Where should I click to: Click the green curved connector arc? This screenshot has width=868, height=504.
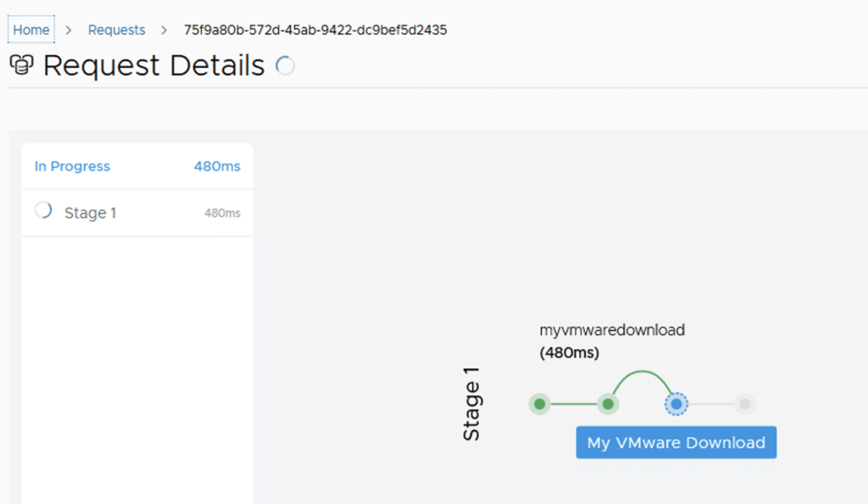click(643, 372)
